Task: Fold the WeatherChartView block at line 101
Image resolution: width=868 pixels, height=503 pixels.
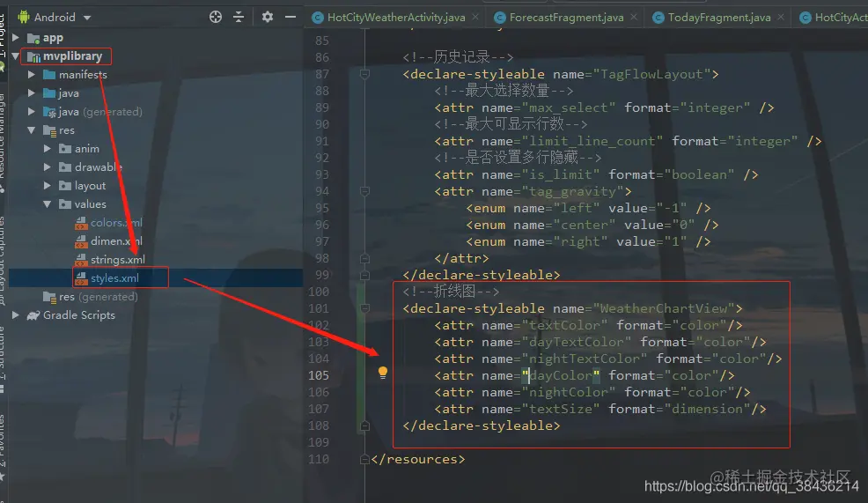Action: (x=364, y=308)
